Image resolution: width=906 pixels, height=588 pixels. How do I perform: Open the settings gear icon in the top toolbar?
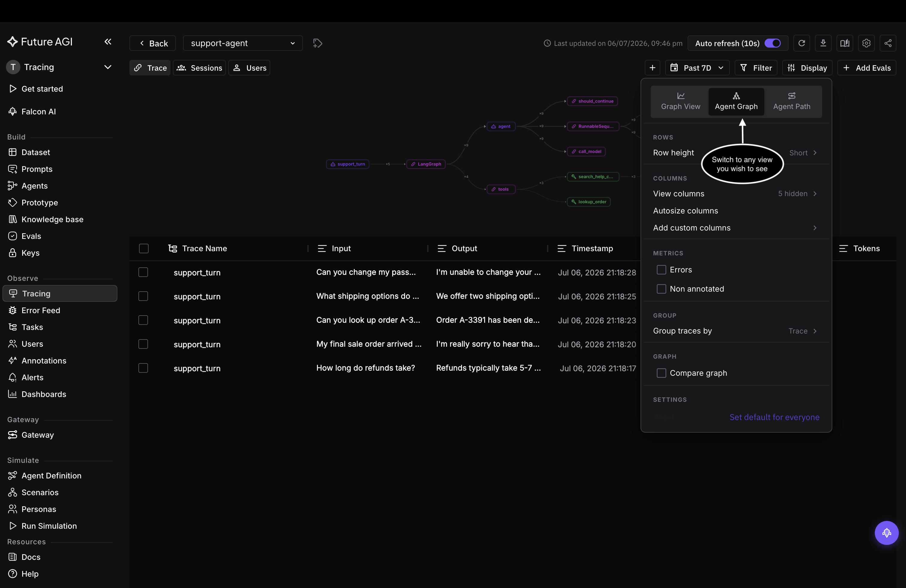(866, 43)
